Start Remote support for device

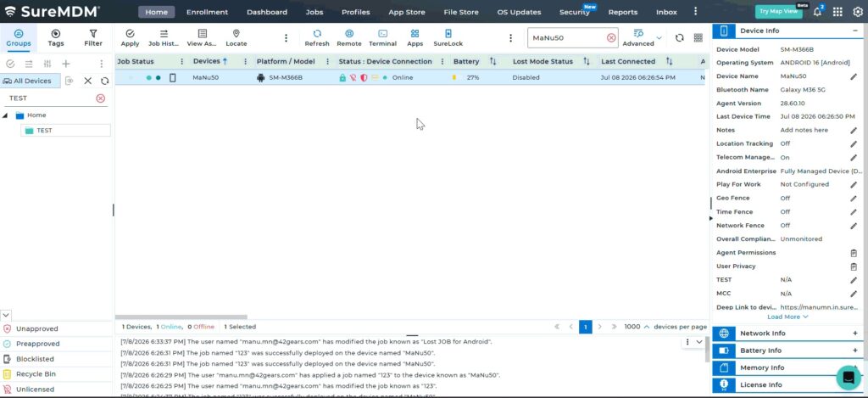point(349,37)
